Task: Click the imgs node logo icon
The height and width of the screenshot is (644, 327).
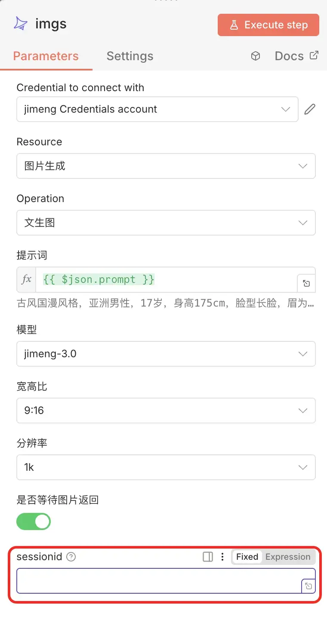Action: [20, 24]
